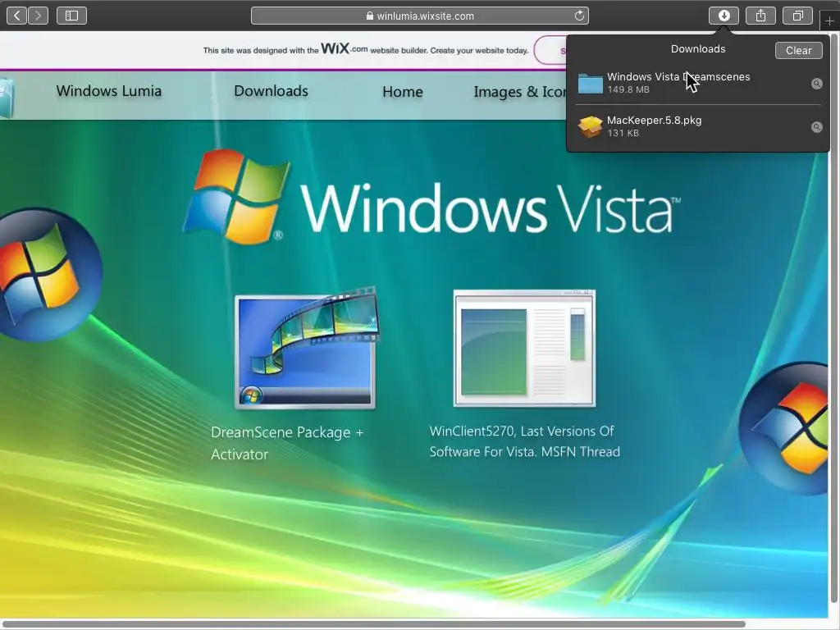
Task: Click the WinClient5270 window thumbnail image
Action: pos(524,348)
